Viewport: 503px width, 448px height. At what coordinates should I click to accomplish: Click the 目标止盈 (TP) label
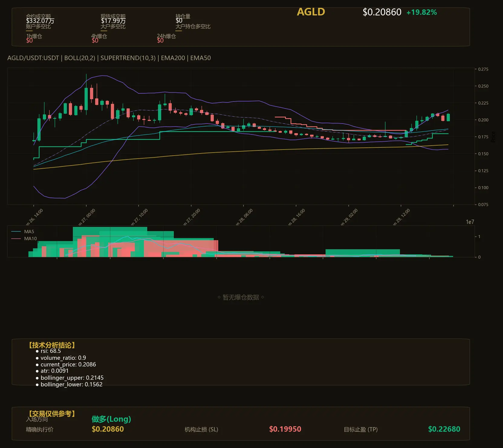[361, 430]
